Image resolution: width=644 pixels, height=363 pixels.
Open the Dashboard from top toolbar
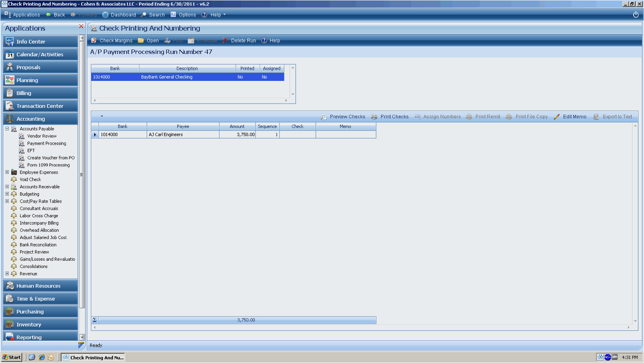[119, 15]
